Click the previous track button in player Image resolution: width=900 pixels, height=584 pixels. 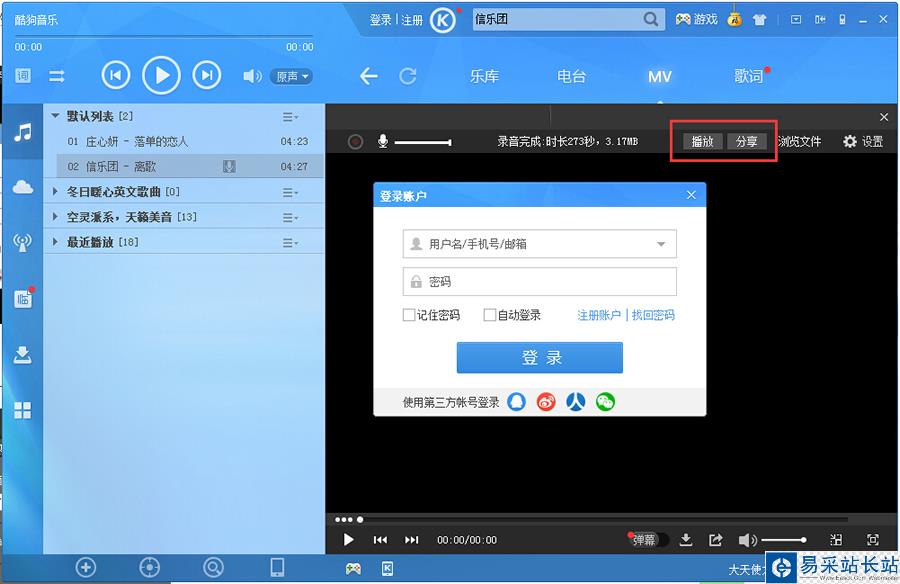(x=115, y=75)
